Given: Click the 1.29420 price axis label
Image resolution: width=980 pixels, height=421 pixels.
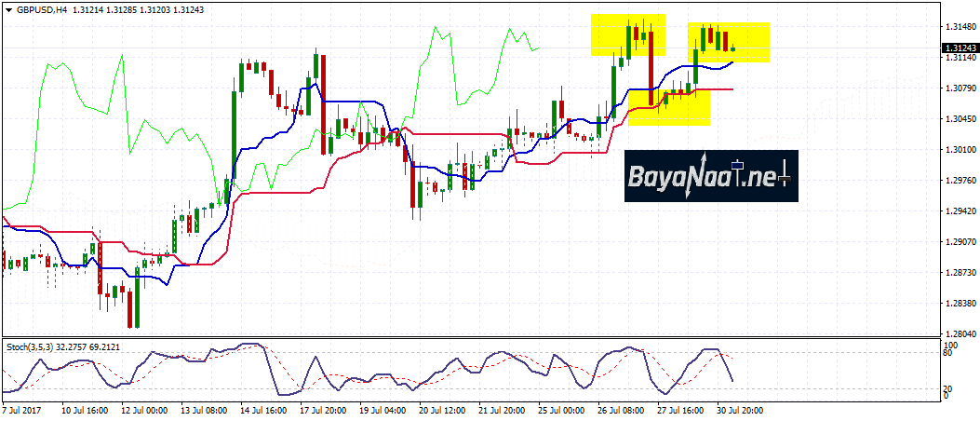Looking at the screenshot, I should point(960,210).
